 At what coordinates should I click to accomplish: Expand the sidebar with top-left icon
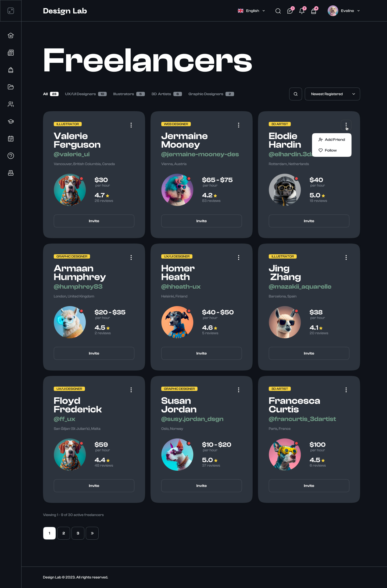(11, 11)
